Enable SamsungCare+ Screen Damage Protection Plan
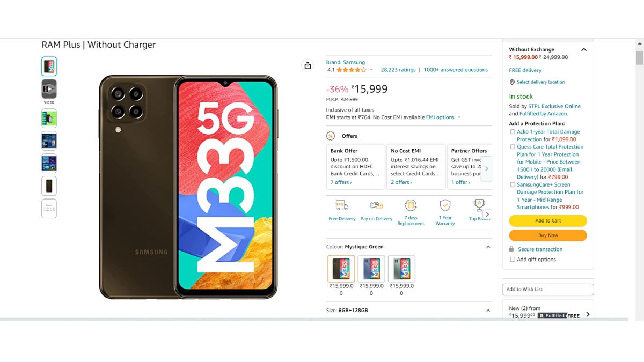This screenshot has width=644, height=362. (x=513, y=184)
